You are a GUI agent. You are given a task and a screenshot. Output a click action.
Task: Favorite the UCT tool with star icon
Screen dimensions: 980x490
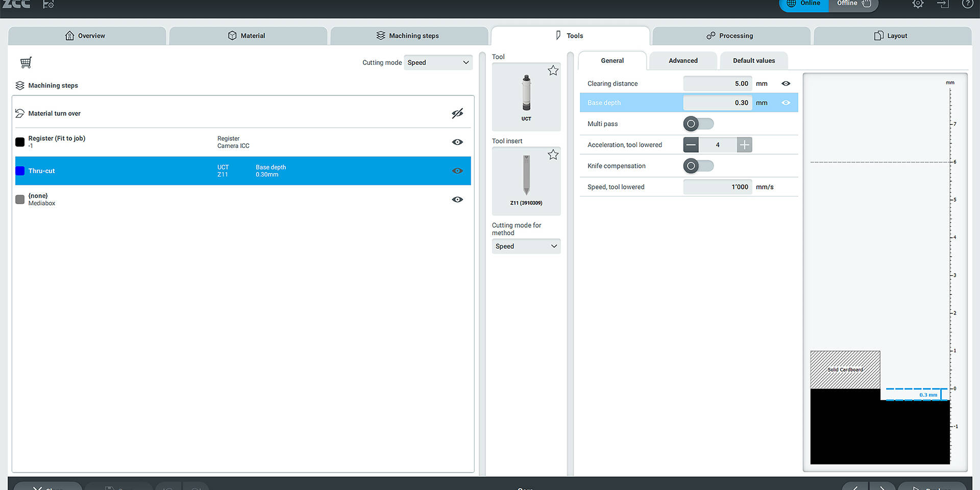(x=553, y=70)
